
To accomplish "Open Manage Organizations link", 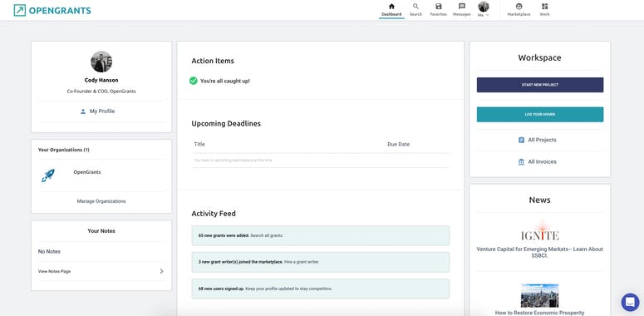I will [x=101, y=201].
